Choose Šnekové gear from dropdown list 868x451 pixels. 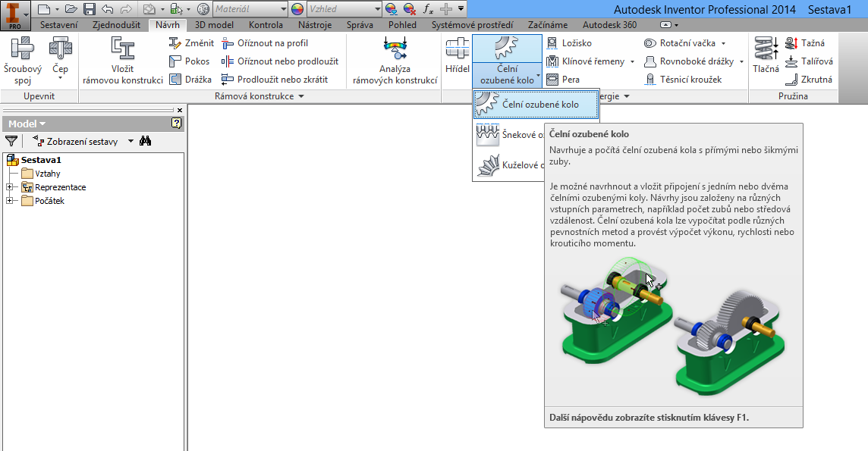[x=509, y=135]
